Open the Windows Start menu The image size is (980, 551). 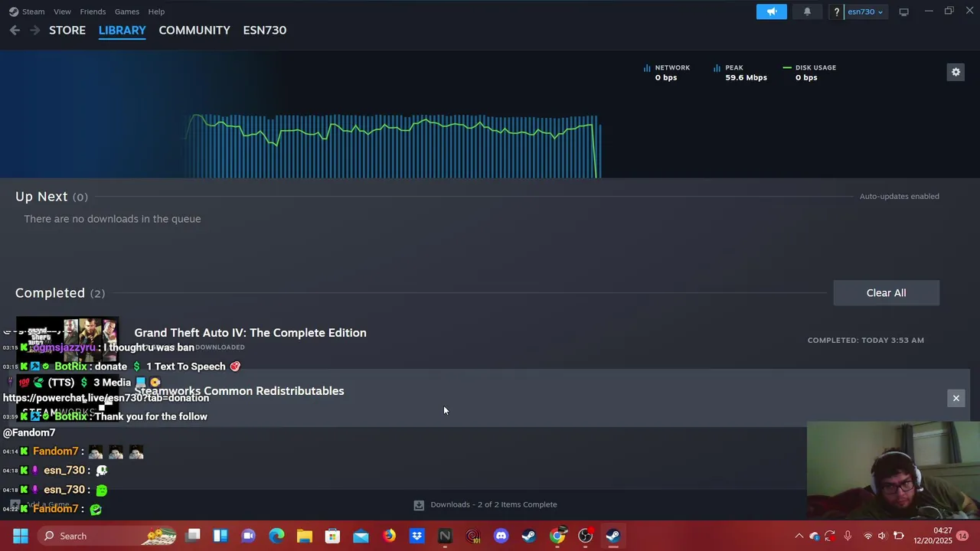pos(21,536)
